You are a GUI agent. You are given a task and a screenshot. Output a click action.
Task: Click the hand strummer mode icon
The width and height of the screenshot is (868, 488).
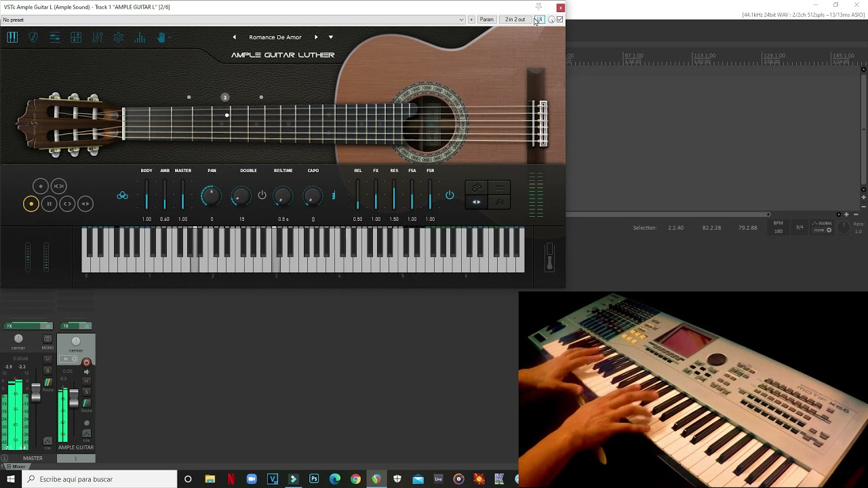[x=161, y=38]
